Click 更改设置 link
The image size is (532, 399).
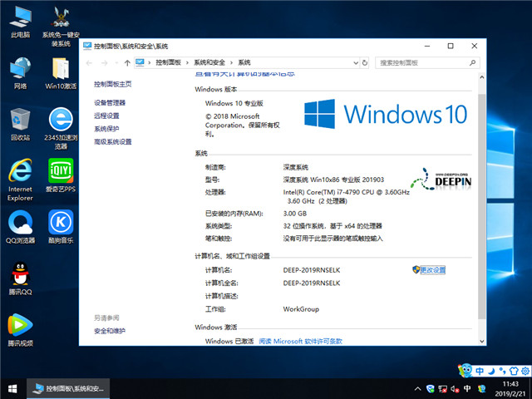(x=432, y=270)
